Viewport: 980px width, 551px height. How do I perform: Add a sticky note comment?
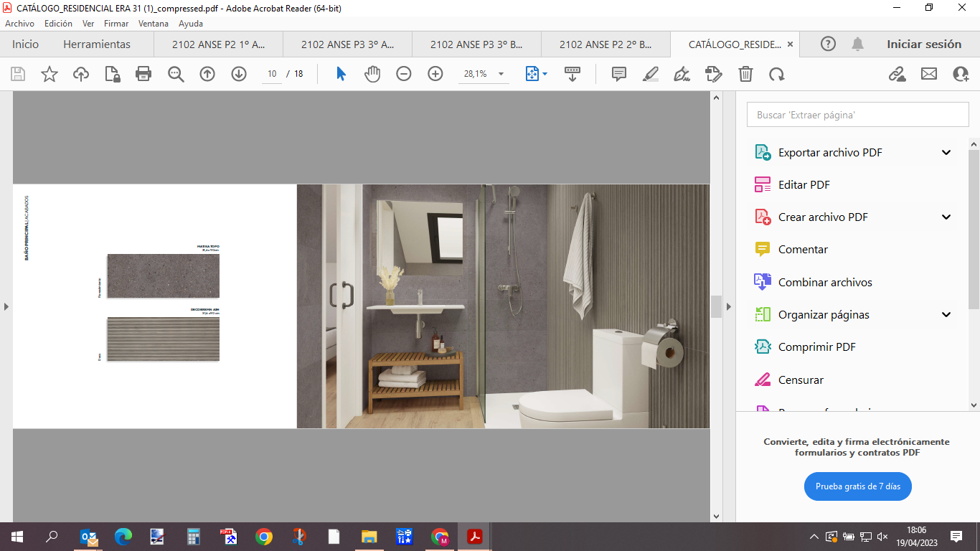(618, 74)
